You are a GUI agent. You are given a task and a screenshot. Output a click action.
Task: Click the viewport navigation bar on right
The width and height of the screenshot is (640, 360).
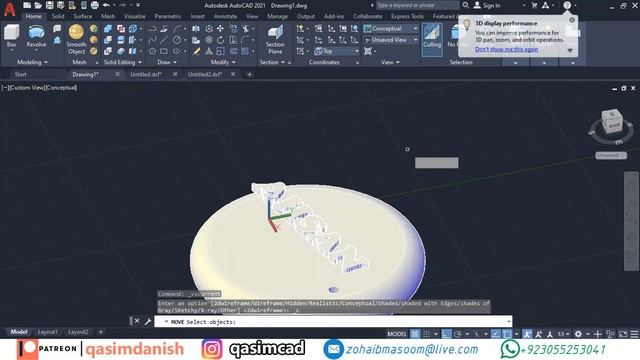pos(631,221)
